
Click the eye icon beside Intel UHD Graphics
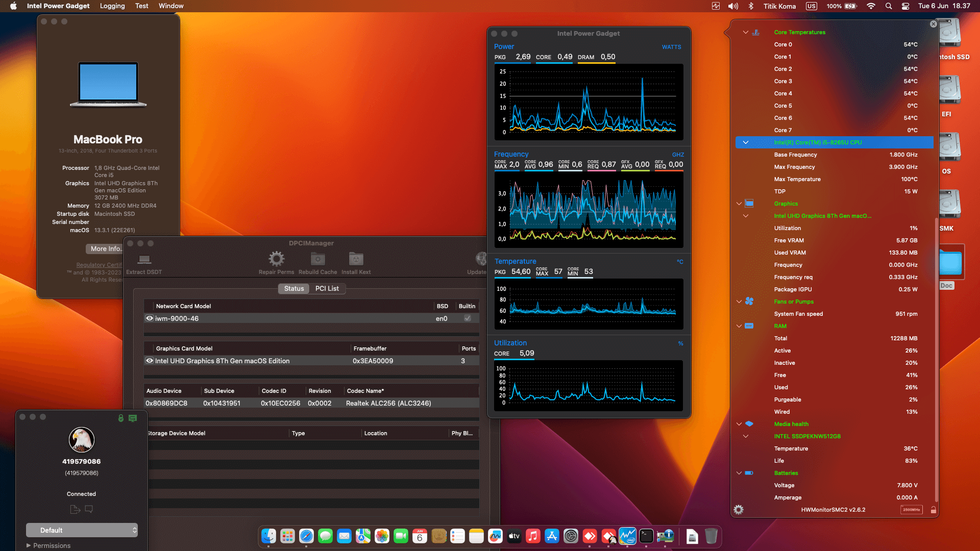[150, 361]
